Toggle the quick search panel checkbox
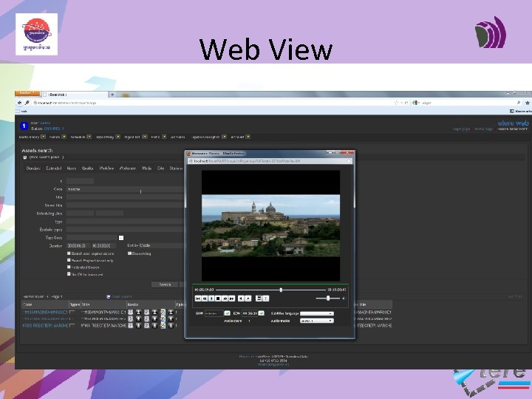The height and width of the screenshot is (399, 532). (x=25, y=157)
